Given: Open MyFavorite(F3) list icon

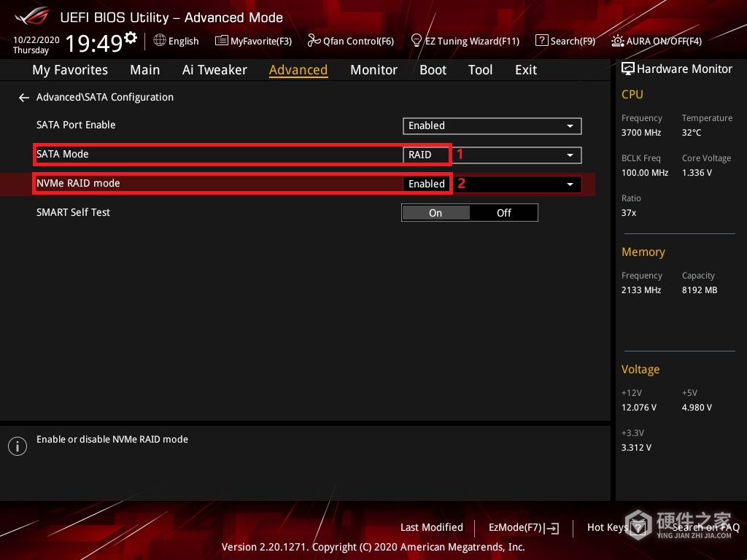Looking at the screenshot, I should pos(222,41).
